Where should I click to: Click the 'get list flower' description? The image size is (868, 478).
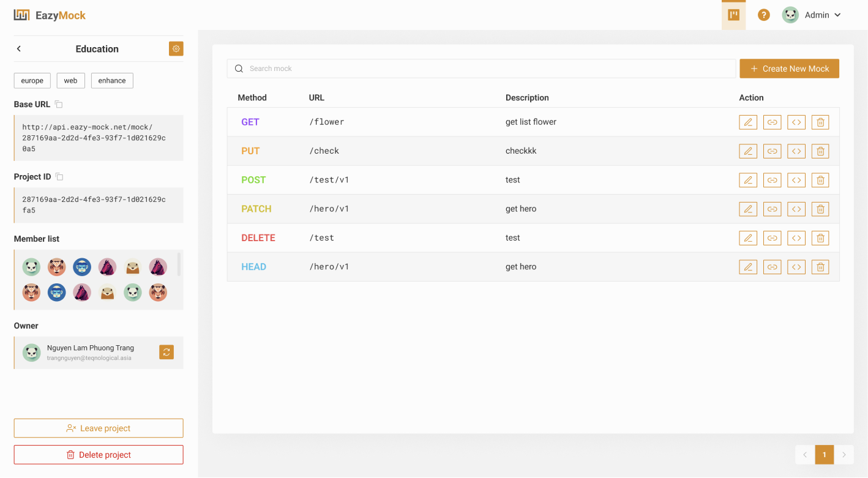pyautogui.click(x=531, y=122)
